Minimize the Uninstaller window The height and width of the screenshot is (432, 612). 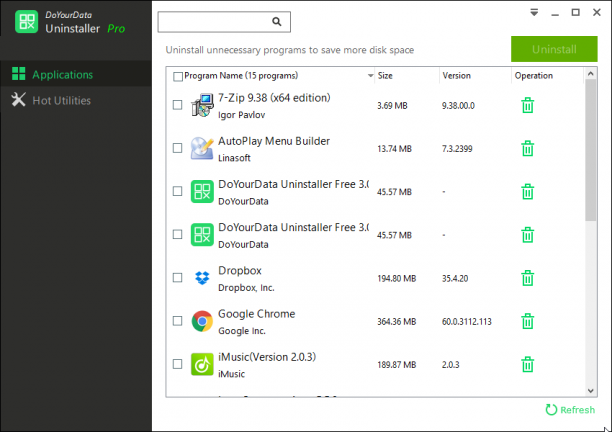pos(555,13)
